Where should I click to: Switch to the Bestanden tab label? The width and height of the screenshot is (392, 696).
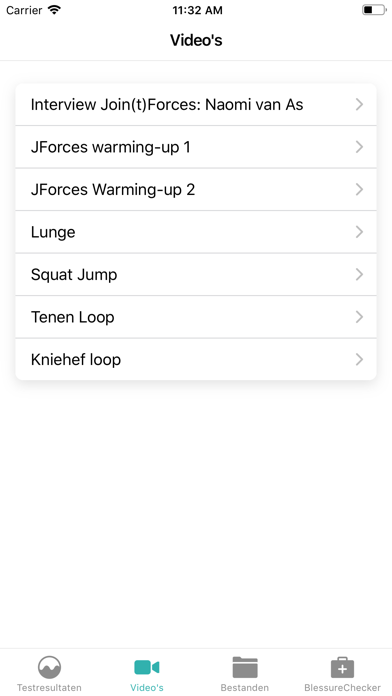245,688
